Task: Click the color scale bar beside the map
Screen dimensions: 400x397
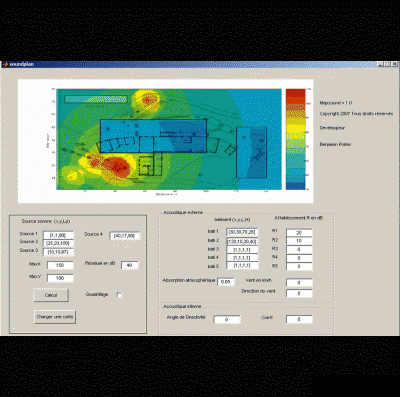Action: 295,139
